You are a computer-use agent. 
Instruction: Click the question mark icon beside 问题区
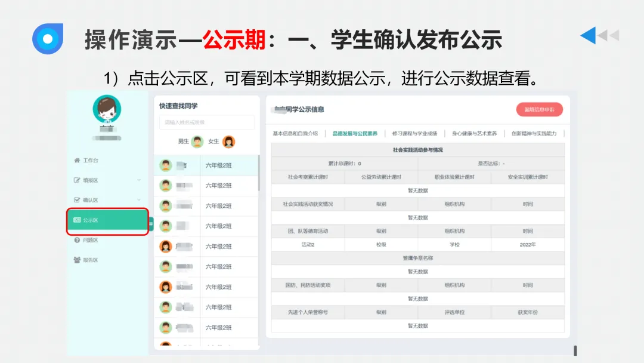[x=77, y=241]
